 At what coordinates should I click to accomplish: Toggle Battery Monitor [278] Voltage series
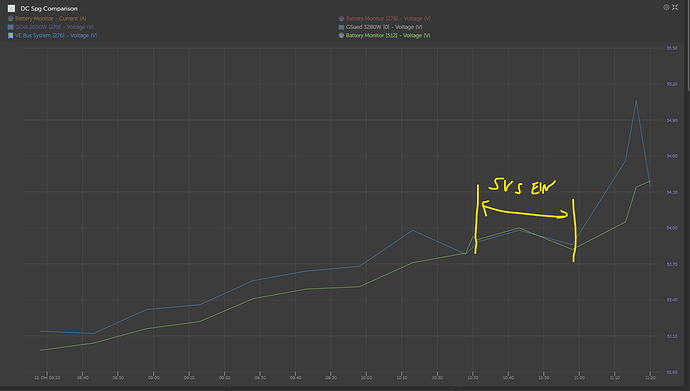(x=388, y=18)
